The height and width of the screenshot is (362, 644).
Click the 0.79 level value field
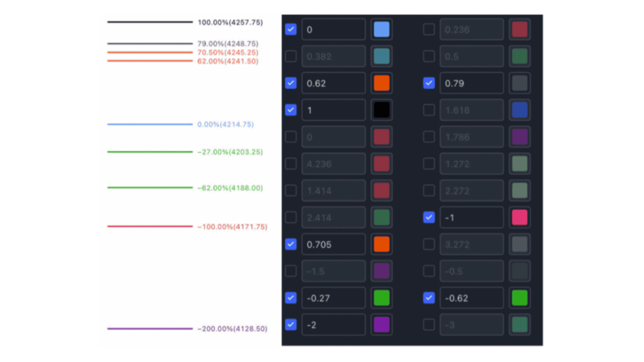[472, 83]
